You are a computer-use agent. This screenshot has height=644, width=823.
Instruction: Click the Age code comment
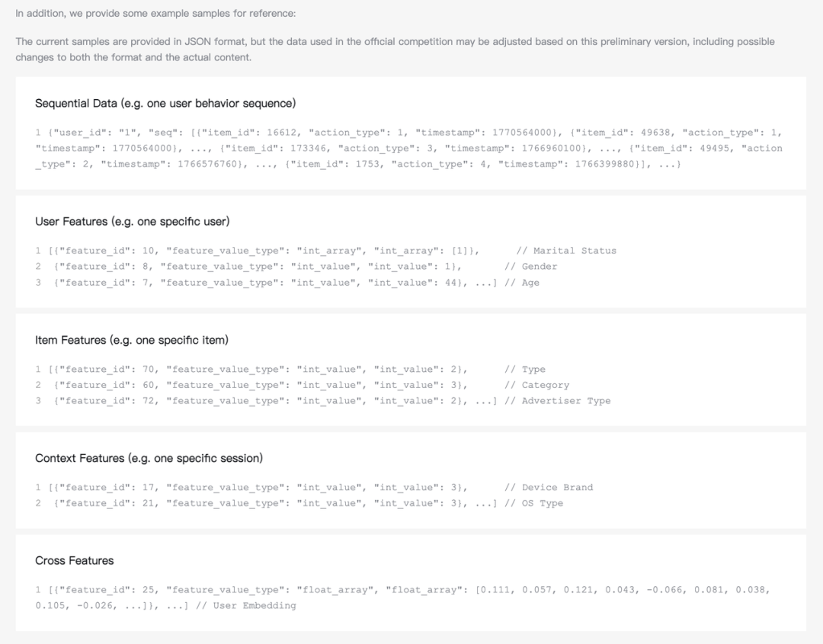click(522, 283)
